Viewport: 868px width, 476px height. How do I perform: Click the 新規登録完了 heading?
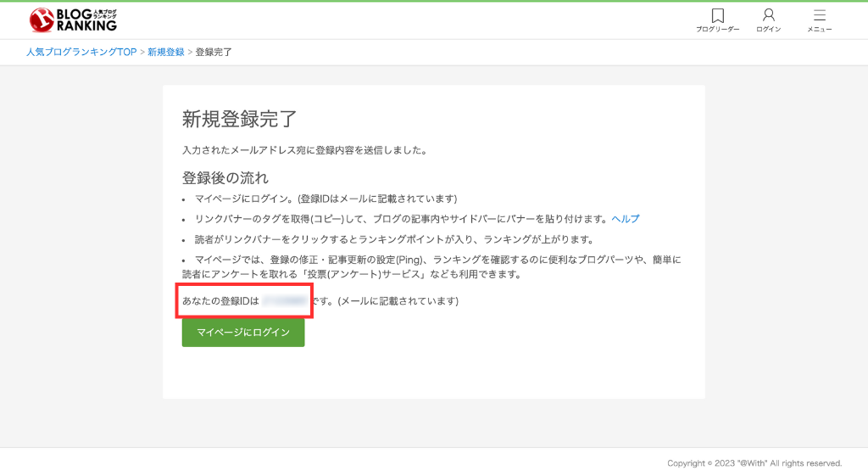239,119
